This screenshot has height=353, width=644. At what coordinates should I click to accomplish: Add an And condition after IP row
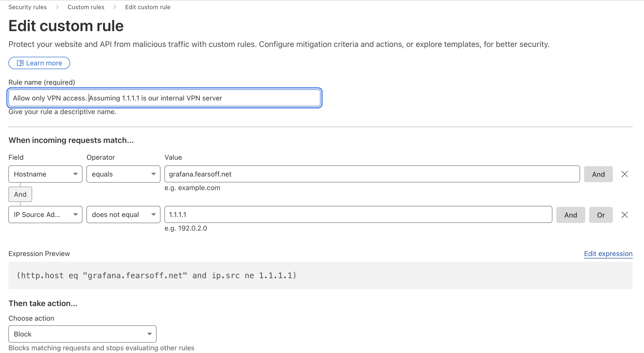pos(570,215)
